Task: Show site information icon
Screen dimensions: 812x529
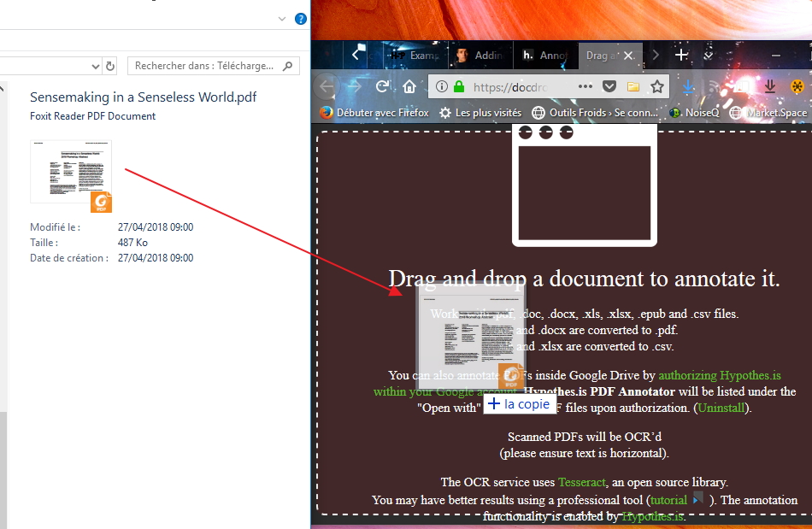Action: pyautogui.click(x=441, y=86)
